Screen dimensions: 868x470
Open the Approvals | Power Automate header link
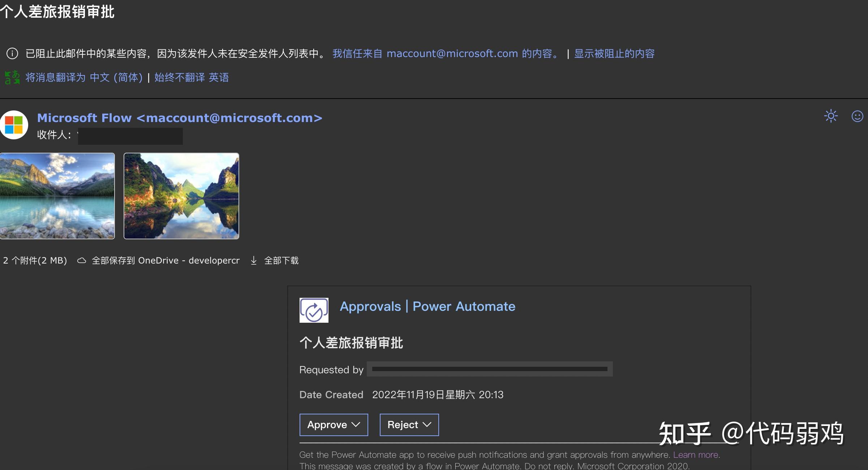(427, 306)
